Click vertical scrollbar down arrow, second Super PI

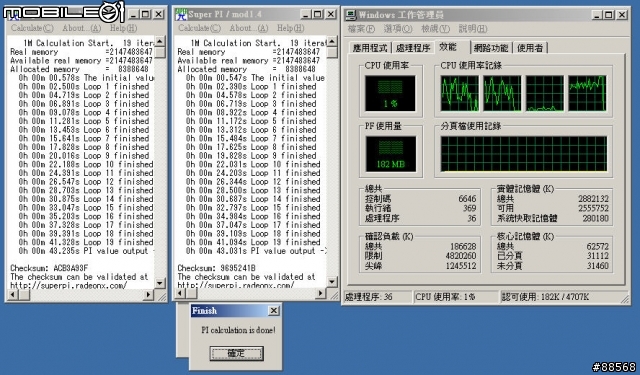(x=332, y=282)
